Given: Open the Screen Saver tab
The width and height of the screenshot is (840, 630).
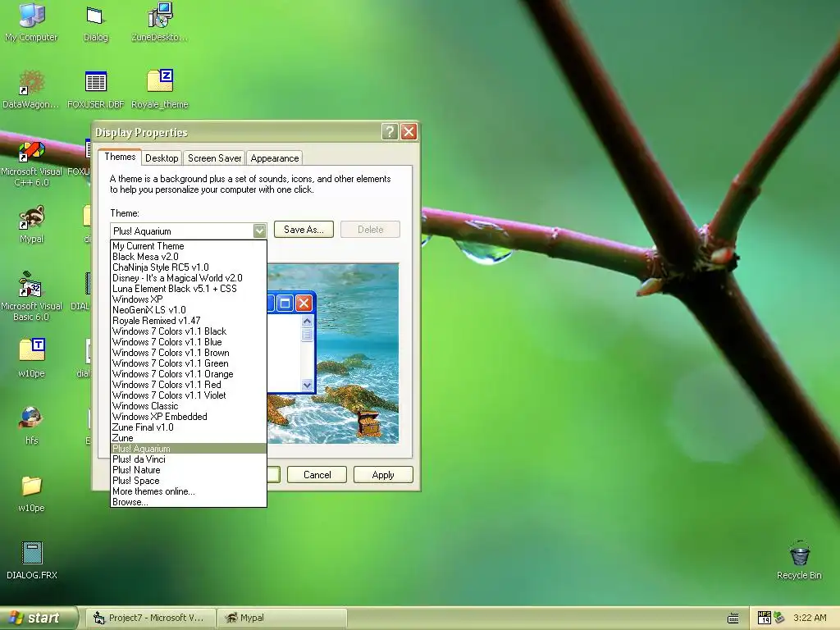Looking at the screenshot, I should pos(214,158).
